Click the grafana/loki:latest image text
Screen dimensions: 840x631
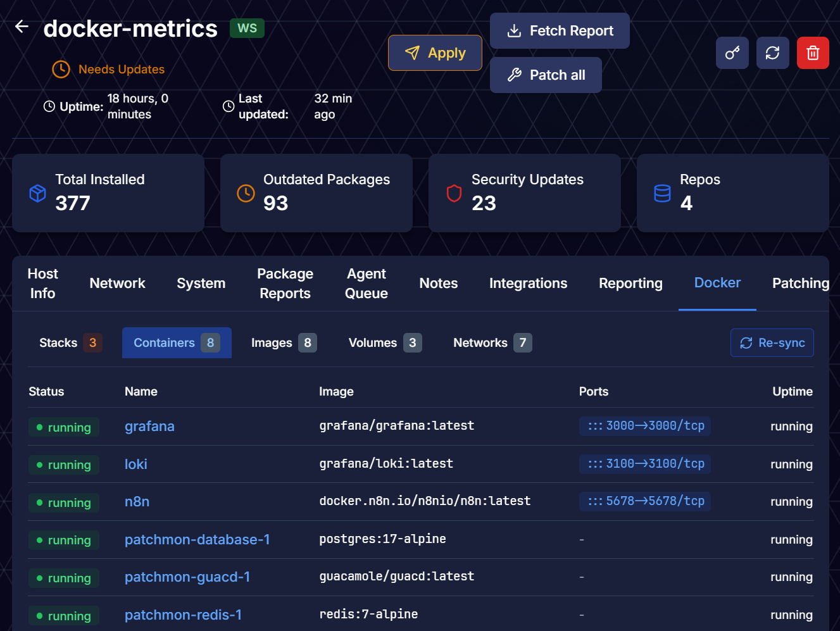tap(386, 463)
